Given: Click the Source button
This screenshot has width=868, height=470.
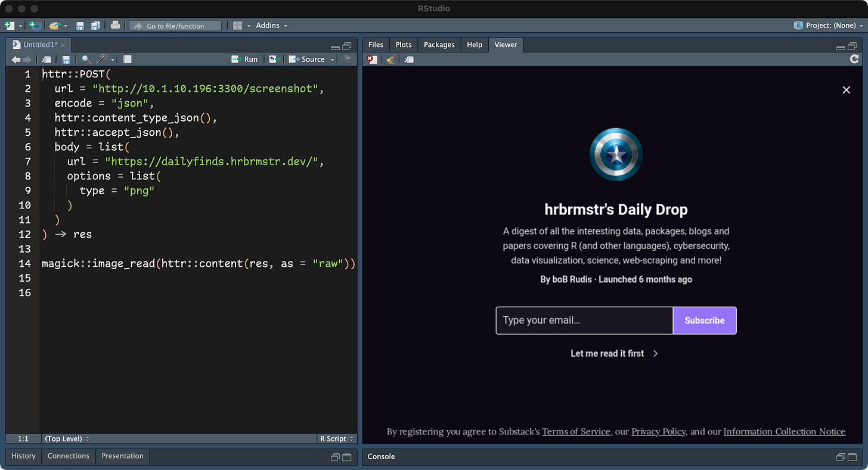Looking at the screenshot, I should (x=308, y=60).
